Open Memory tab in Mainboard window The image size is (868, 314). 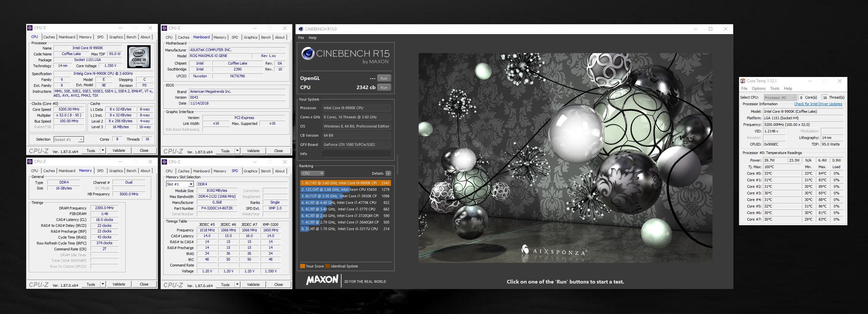point(220,37)
